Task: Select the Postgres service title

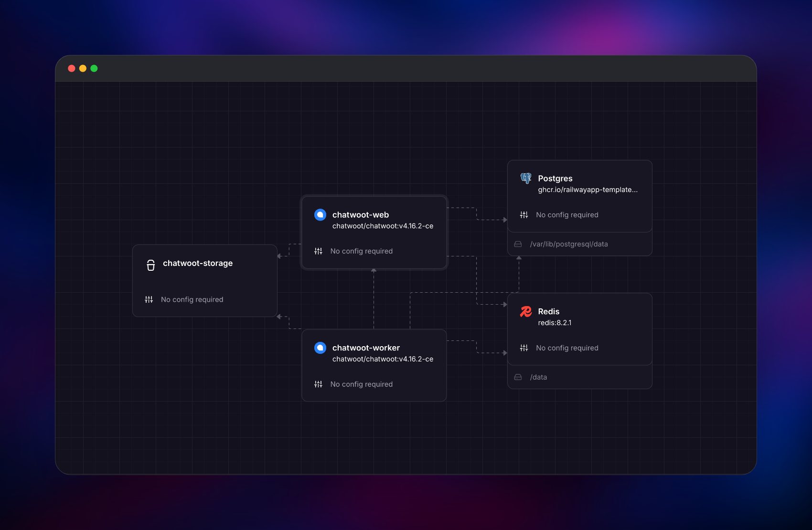Action: pyautogui.click(x=555, y=178)
